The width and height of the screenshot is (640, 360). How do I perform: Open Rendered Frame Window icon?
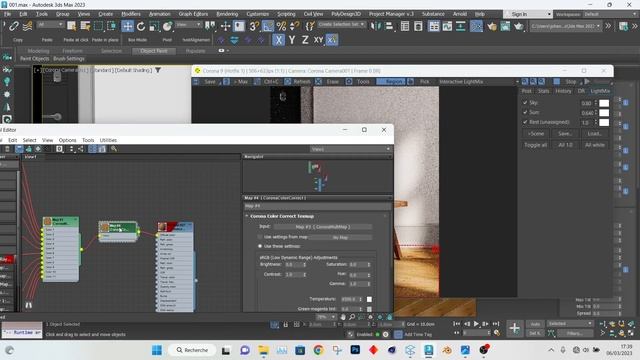point(505,27)
